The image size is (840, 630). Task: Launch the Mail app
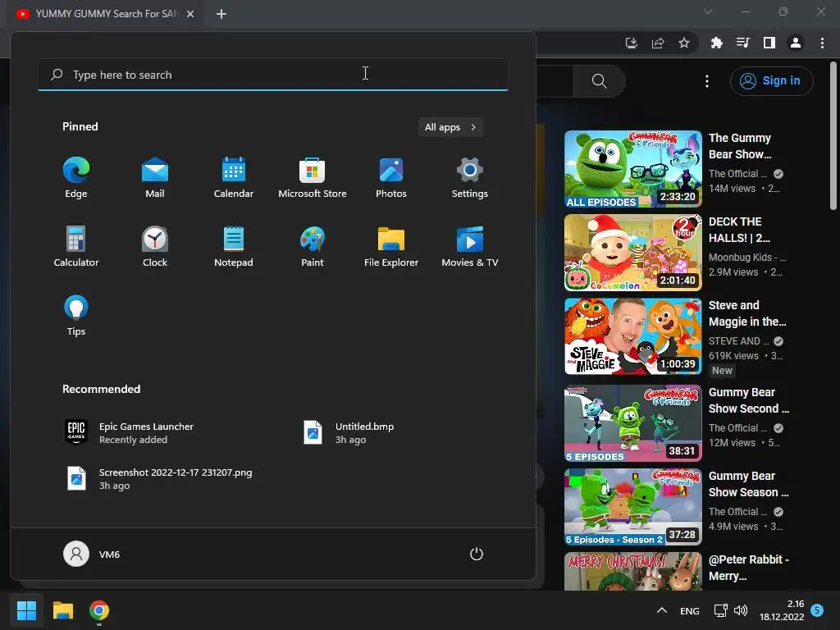[x=155, y=178]
